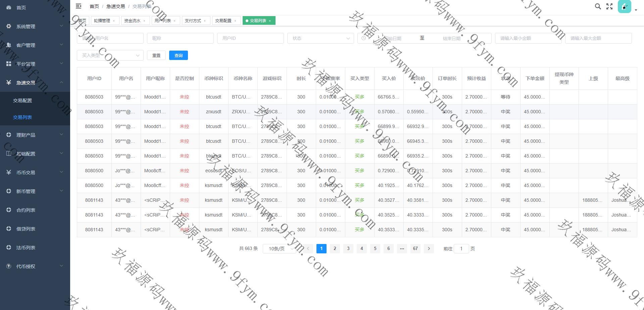The width and height of the screenshot is (644, 310).
Task: Close the 轮播管理 tab
Action: point(114,21)
